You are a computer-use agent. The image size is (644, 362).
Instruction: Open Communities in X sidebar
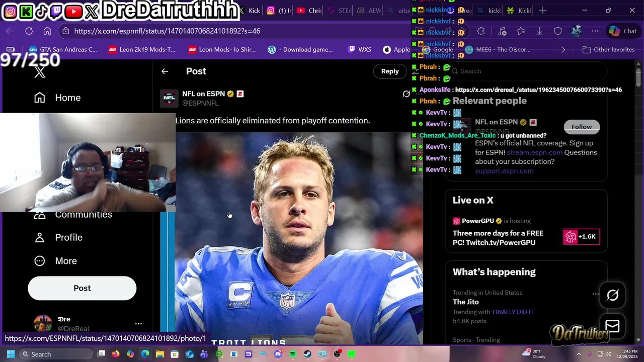click(73, 215)
